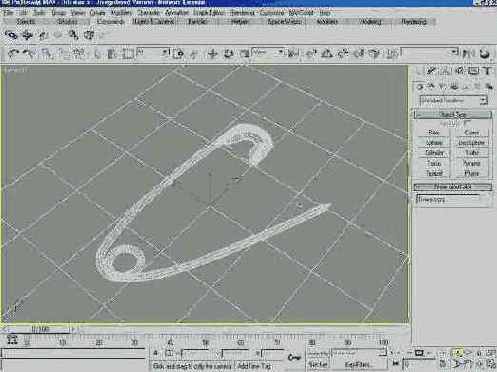The image size is (497, 372).
Task: Select the Geometry category icon
Action: [420, 87]
